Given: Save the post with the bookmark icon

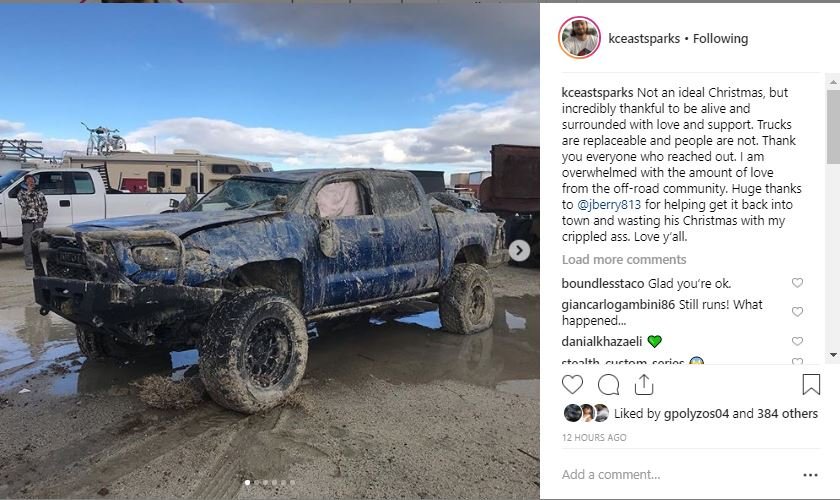Looking at the screenshot, I should pos(811,384).
